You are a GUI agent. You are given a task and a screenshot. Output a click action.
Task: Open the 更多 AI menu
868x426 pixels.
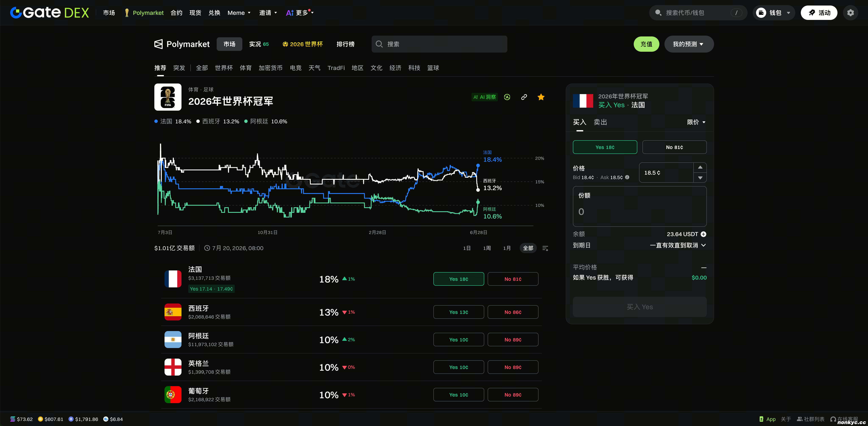click(300, 13)
